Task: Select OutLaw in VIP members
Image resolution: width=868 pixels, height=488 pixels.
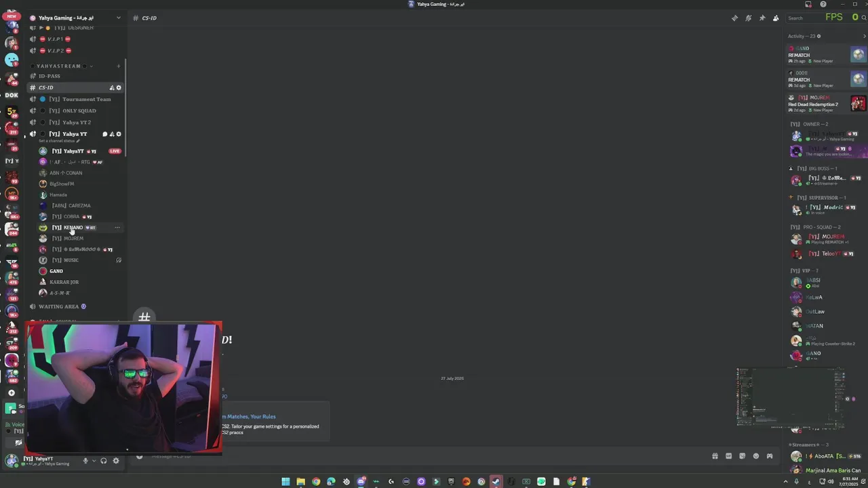Action: coord(827,312)
